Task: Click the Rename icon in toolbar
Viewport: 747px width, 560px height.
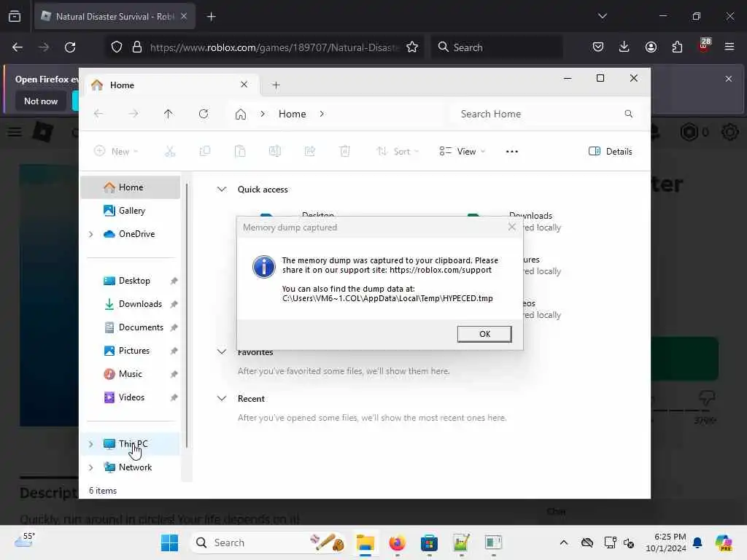Action: click(x=275, y=152)
